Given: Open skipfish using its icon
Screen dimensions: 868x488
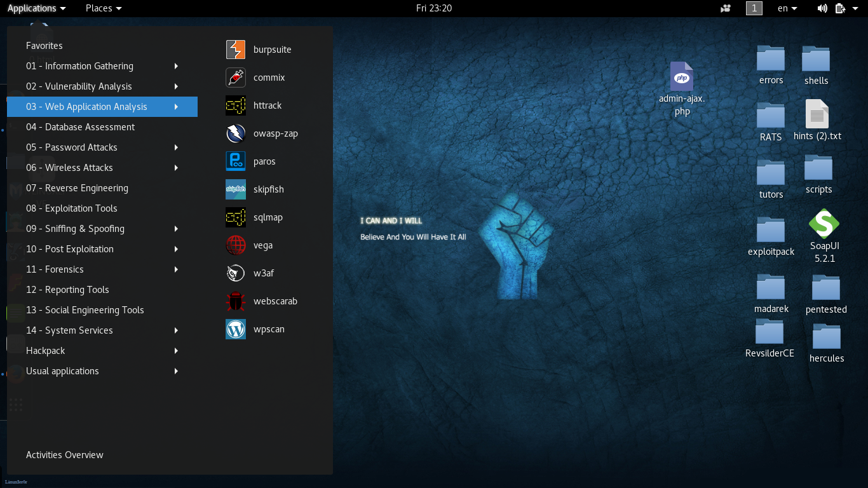Looking at the screenshot, I should [x=236, y=189].
